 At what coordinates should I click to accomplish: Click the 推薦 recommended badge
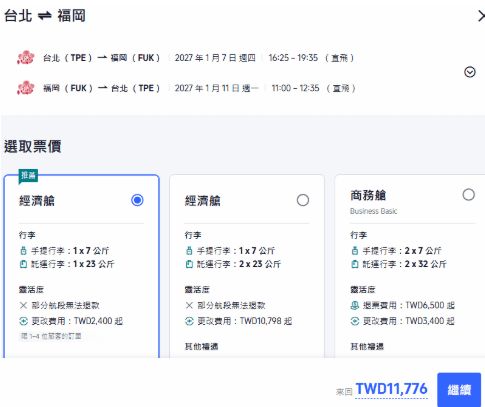28,176
